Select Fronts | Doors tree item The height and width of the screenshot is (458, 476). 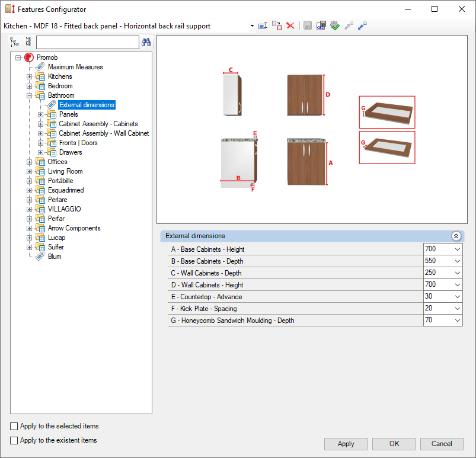coord(78,143)
